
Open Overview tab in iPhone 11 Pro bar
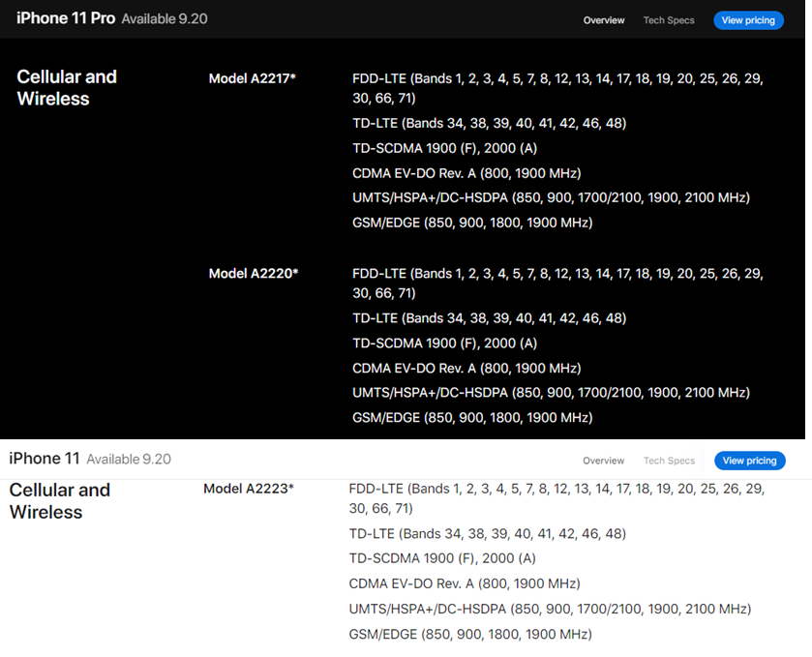click(604, 20)
